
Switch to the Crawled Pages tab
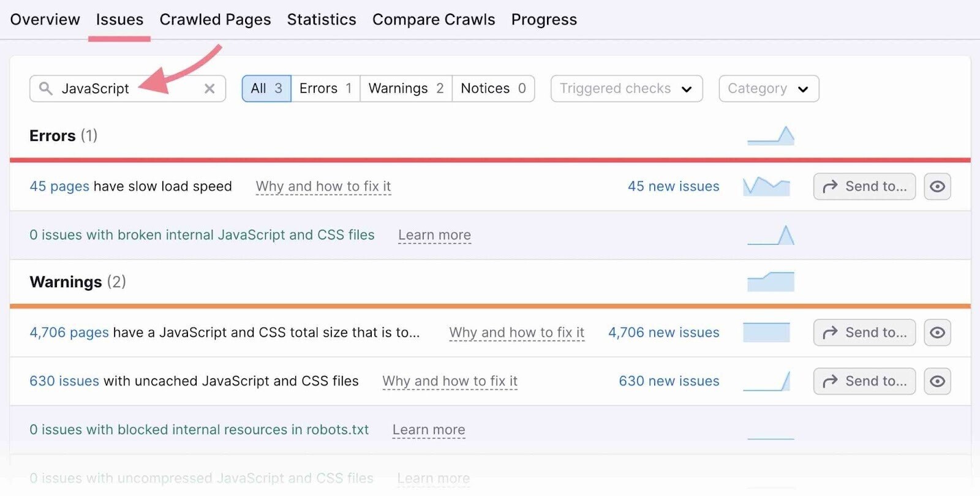point(215,19)
